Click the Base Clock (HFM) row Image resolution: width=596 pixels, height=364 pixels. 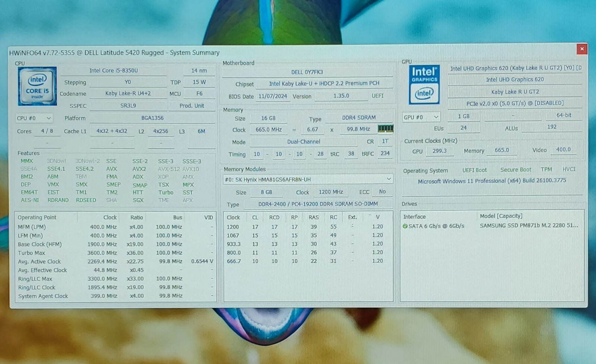tap(115, 244)
